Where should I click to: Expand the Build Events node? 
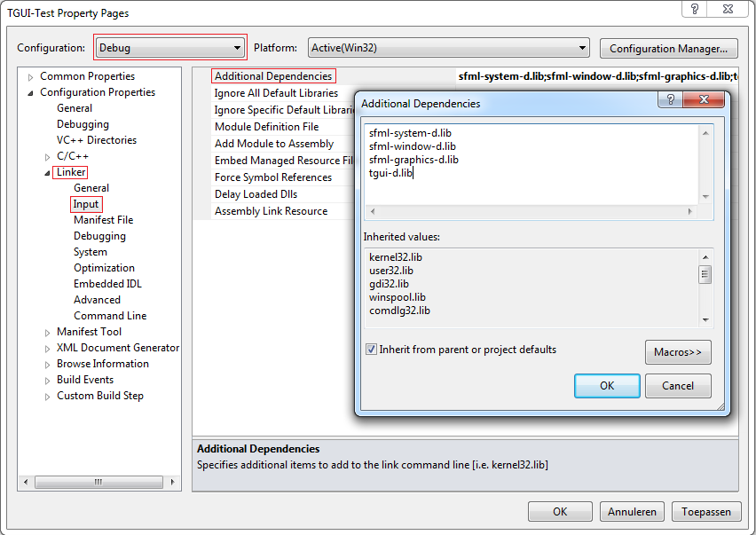47,381
